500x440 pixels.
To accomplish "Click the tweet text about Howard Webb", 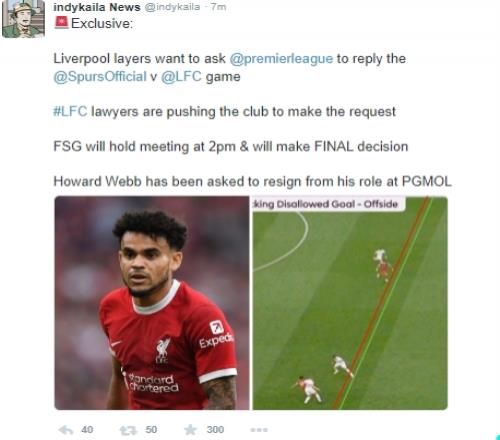I will 252,182.
